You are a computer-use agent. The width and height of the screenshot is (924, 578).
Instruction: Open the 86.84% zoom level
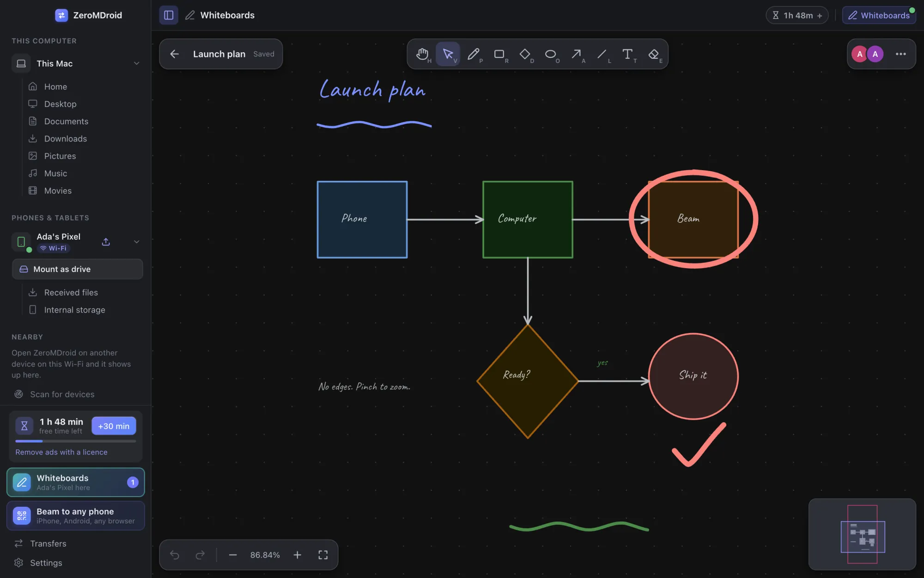tap(265, 555)
